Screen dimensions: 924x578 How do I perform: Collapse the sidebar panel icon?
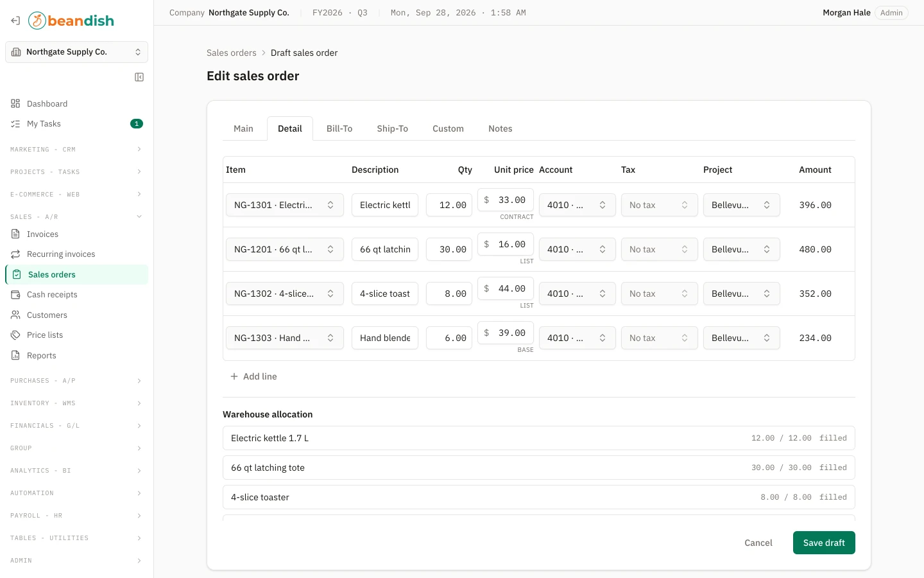(139, 77)
